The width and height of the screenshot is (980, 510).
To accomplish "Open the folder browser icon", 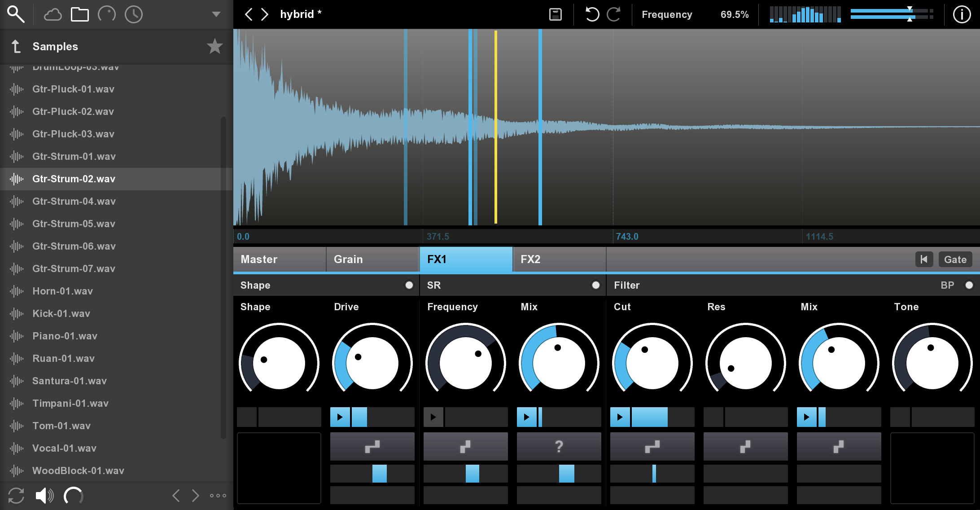I will [80, 15].
